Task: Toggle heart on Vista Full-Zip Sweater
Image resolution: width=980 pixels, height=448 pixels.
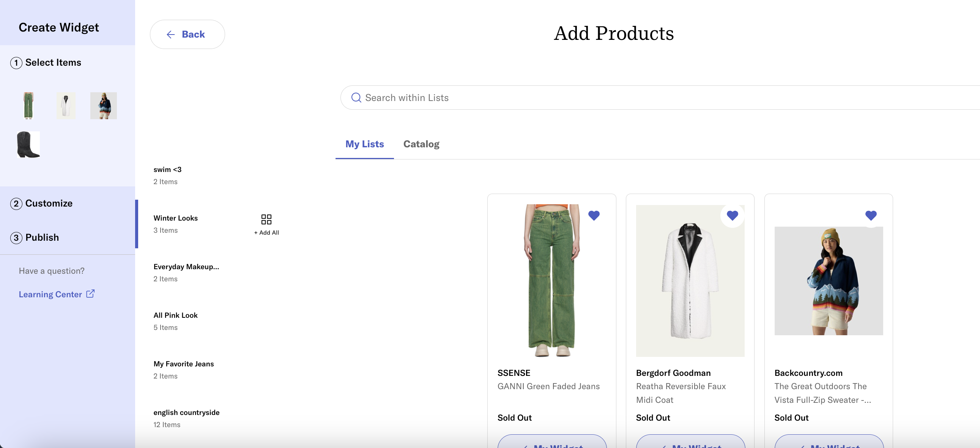Action: (x=871, y=215)
